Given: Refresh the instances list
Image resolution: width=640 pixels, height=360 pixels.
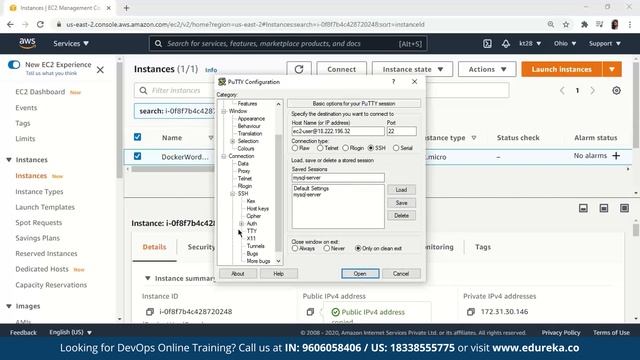Looking at the screenshot, I should point(299,69).
